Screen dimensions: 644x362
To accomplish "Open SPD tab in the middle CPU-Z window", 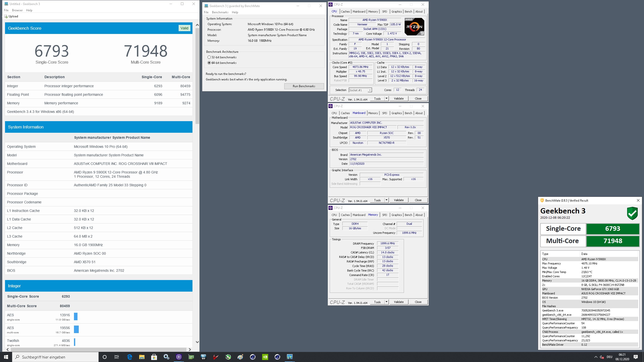I will coord(384,113).
